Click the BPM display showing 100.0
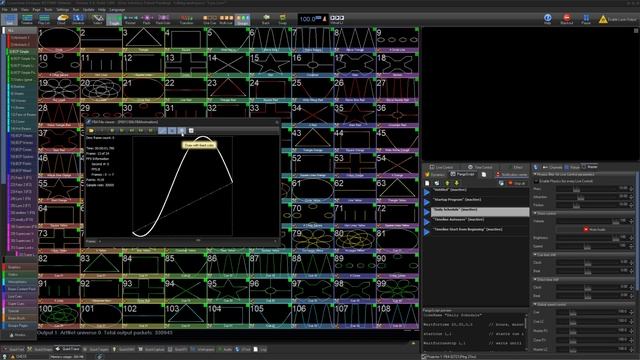The image size is (640, 360). [313, 19]
